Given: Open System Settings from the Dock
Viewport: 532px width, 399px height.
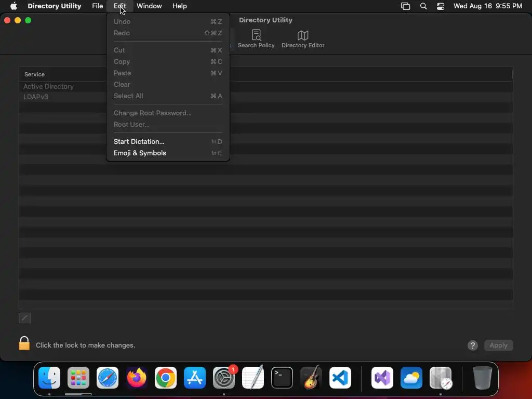Looking at the screenshot, I should point(224,377).
